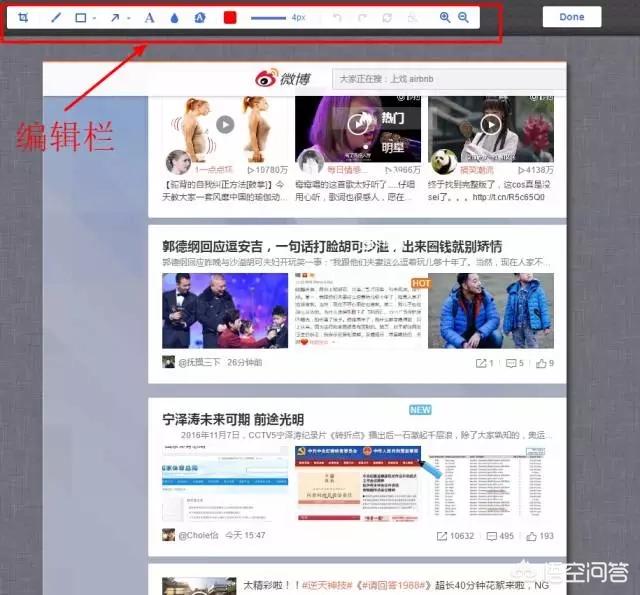Open the @Chole user profile

coord(198,535)
